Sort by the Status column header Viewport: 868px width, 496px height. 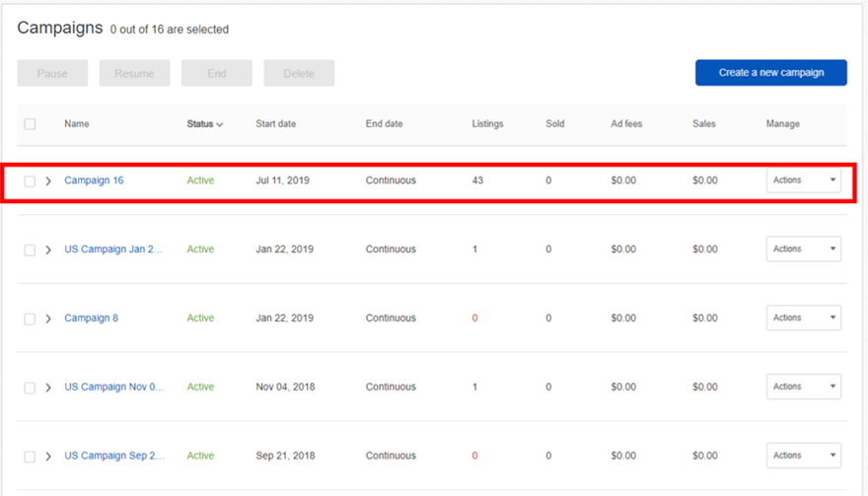[x=205, y=124]
